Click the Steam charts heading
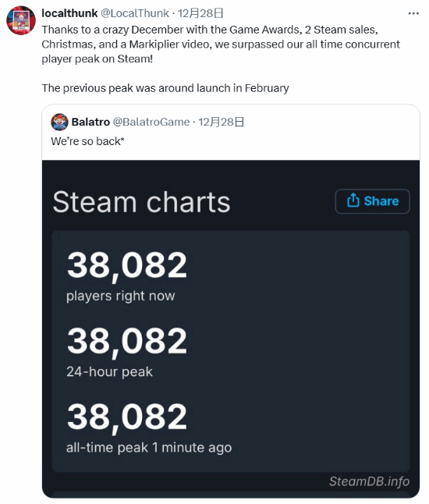 click(x=141, y=202)
